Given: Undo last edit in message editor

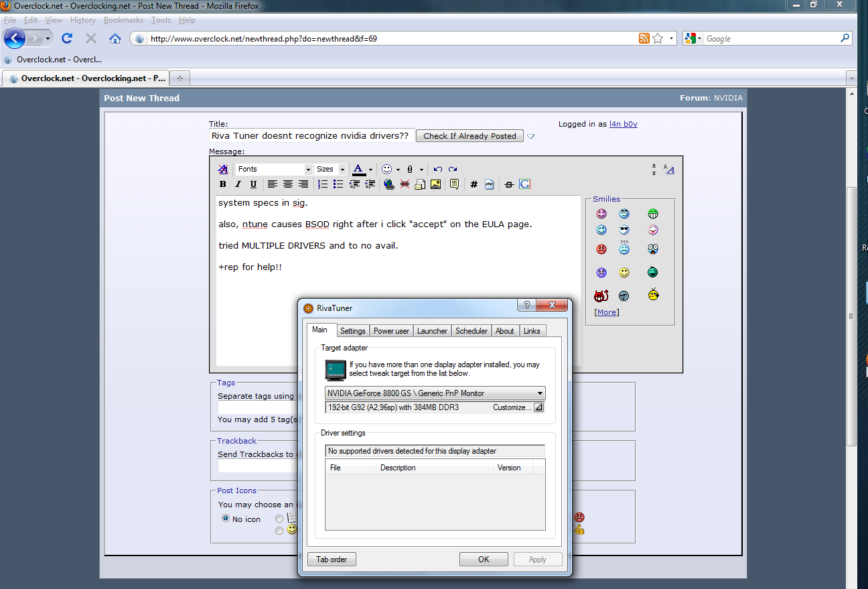Looking at the screenshot, I should [438, 170].
